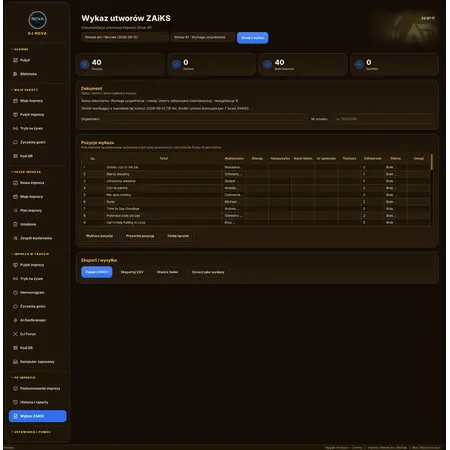
Task: Collapse the IMPREZA W TRAKCIE sidebar section
Action: click(x=30, y=254)
